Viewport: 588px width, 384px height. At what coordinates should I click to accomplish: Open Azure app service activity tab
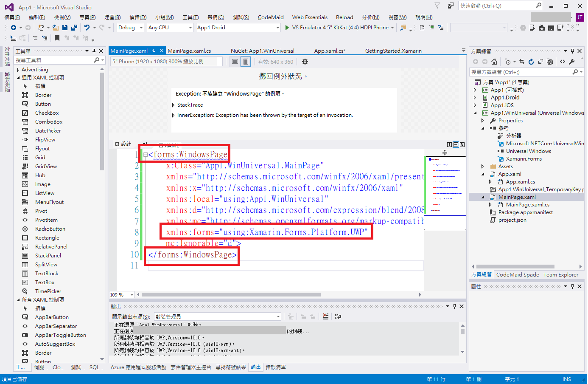click(138, 367)
